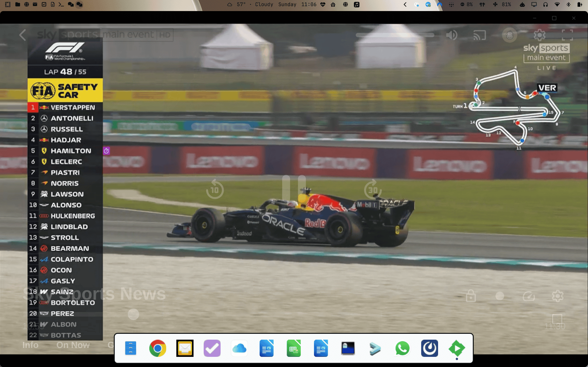
Task: Open the purple checkmark tasks app in dock
Action: point(212,348)
